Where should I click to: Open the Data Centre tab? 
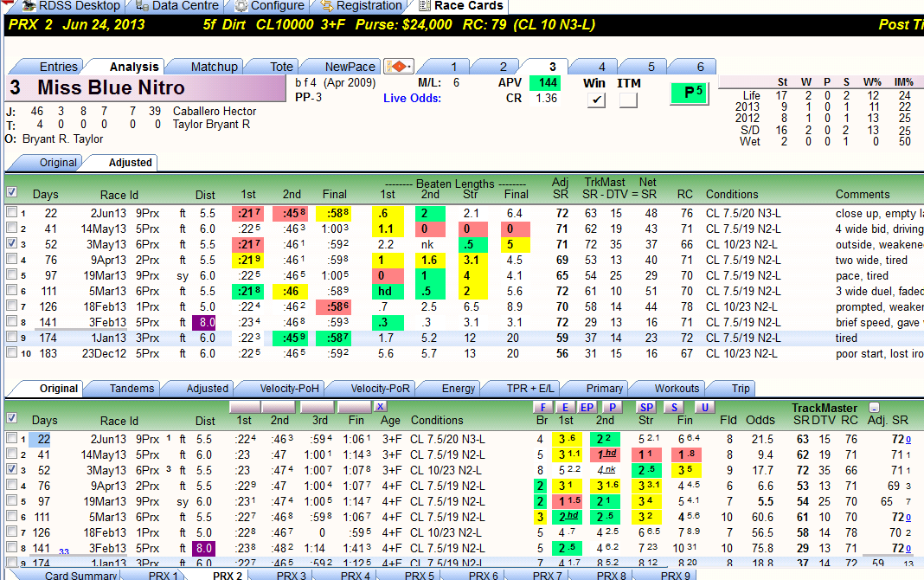176,6
